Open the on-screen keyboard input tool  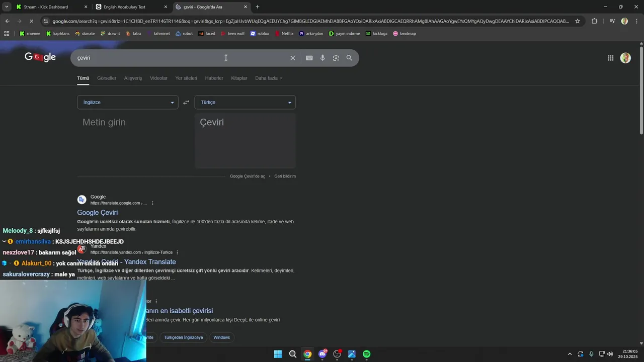click(x=309, y=58)
